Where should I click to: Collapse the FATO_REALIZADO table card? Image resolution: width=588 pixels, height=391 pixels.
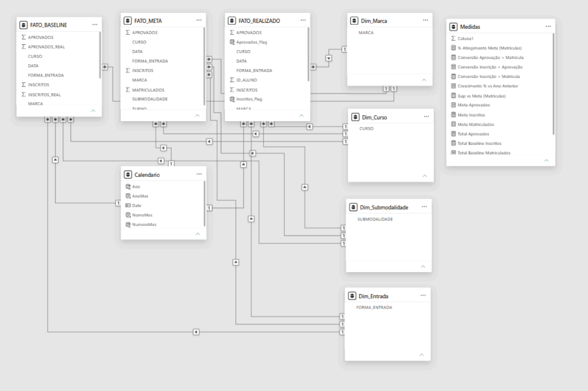tap(302, 115)
